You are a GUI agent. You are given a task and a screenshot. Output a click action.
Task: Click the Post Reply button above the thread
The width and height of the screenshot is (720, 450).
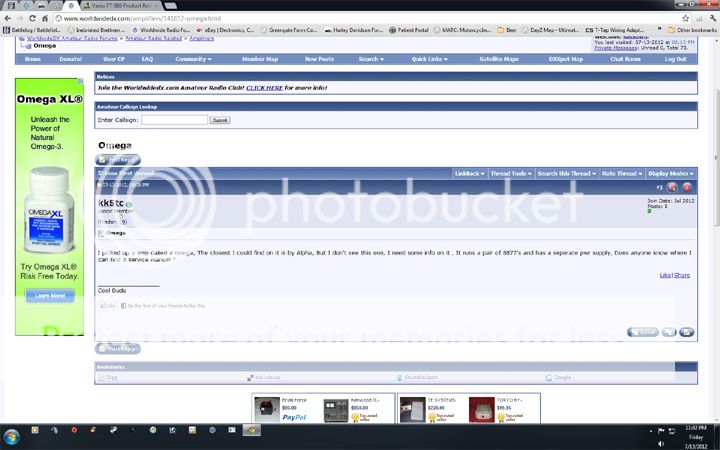tap(118, 160)
